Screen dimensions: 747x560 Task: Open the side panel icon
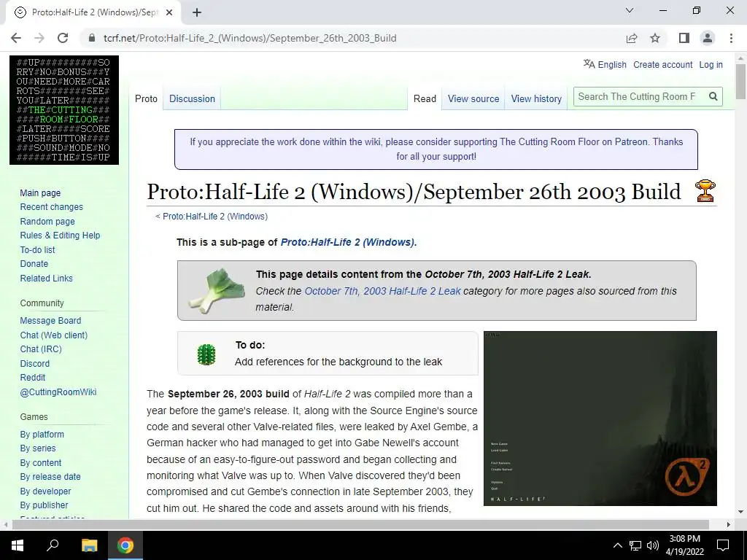point(684,38)
